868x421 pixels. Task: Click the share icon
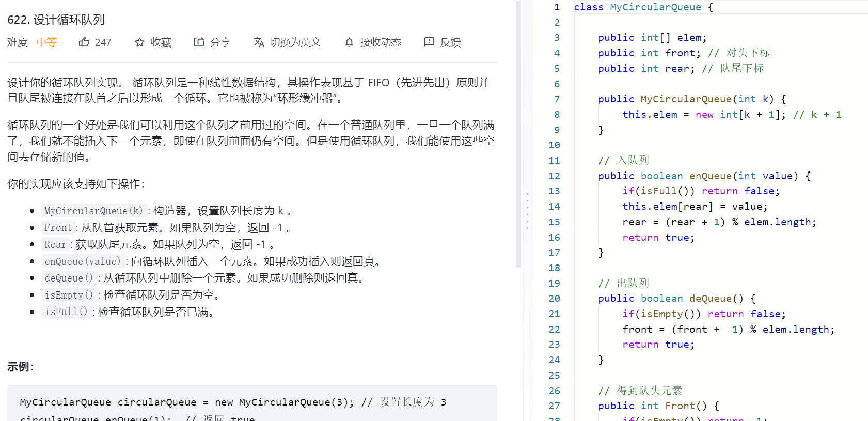[199, 42]
